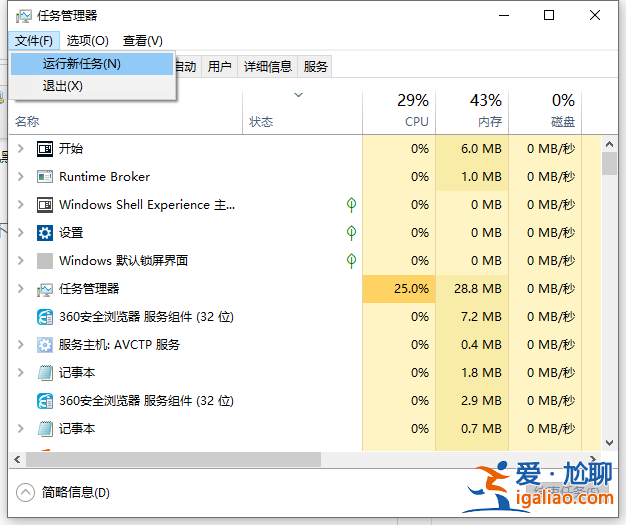Image resolution: width=626 pixels, height=525 pixels.
Task: Click the 设置 gear icon
Action: pyautogui.click(x=45, y=233)
